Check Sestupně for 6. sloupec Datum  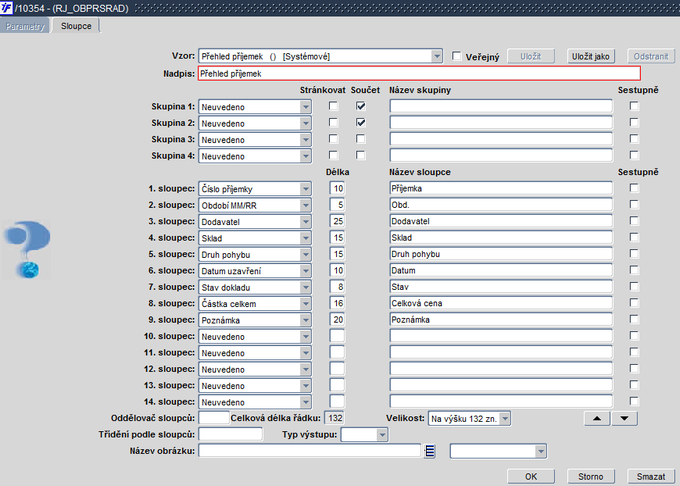pyautogui.click(x=634, y=270)
